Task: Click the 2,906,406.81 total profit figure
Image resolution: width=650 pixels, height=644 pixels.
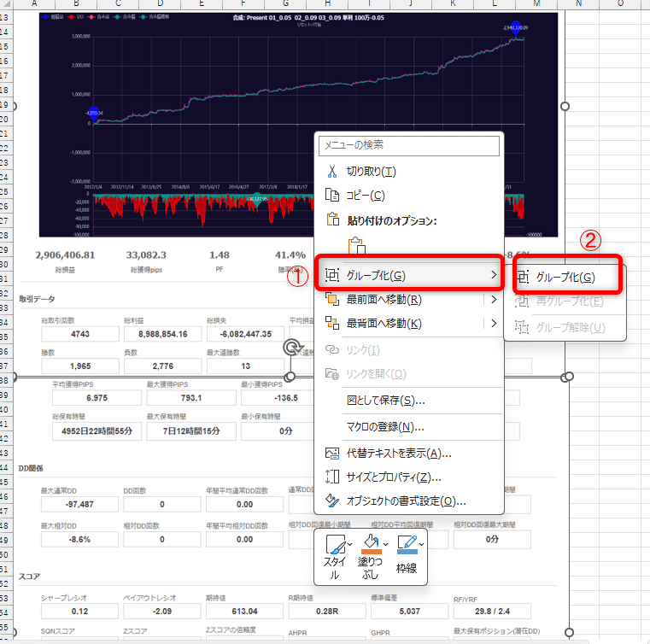Action: coord(65,255)
